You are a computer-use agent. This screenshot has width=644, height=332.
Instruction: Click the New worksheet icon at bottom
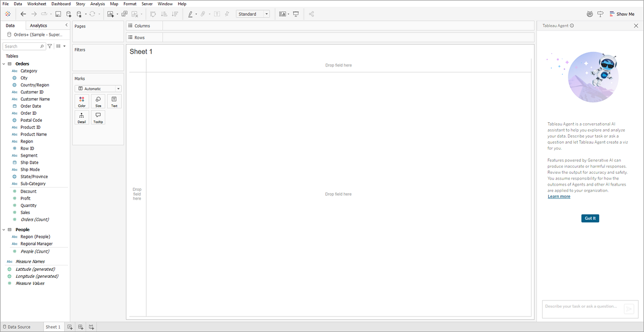tap(70, 327)
